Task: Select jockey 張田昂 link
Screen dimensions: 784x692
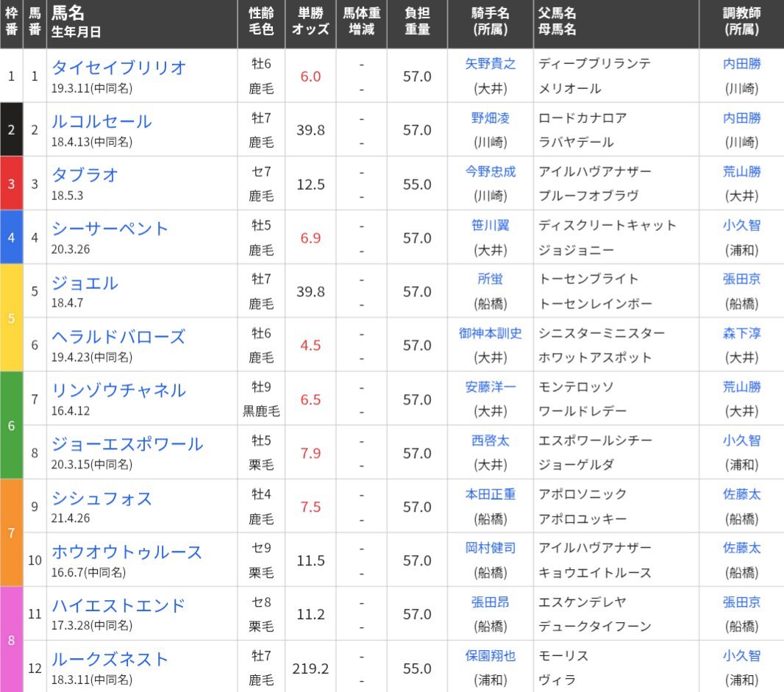Action: click(x=490, y=602)
